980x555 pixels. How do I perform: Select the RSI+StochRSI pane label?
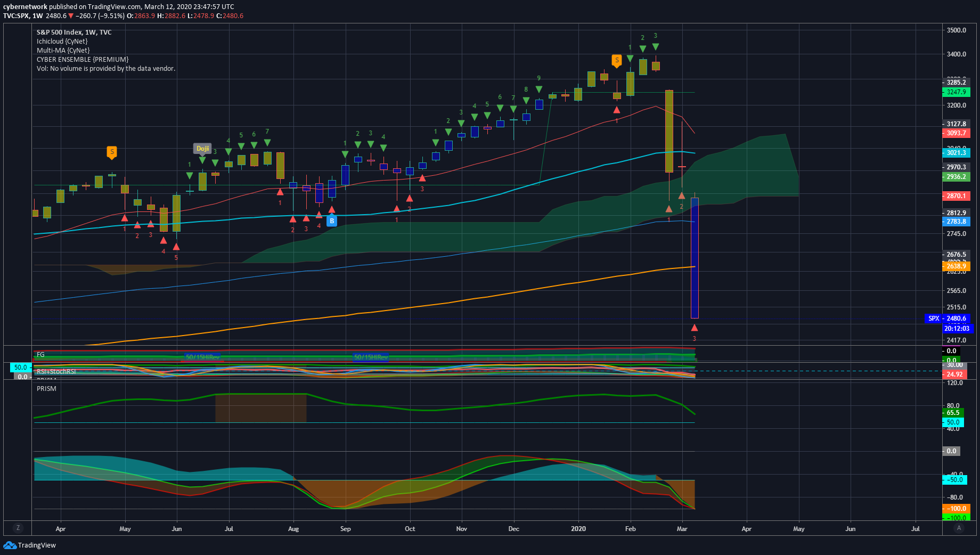(x=56, y=371)
